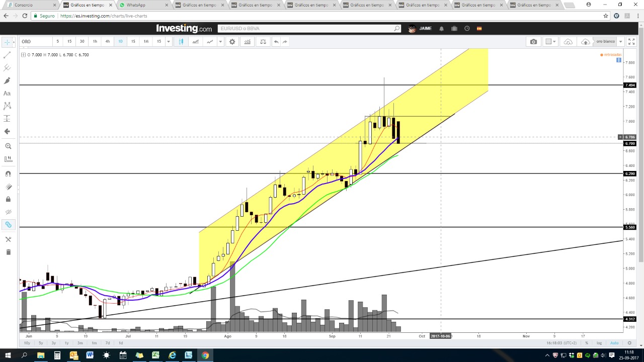Viewport: 644px width, 362px height.
Task: Click the ORO symbol input field
Action: (35, 42)
